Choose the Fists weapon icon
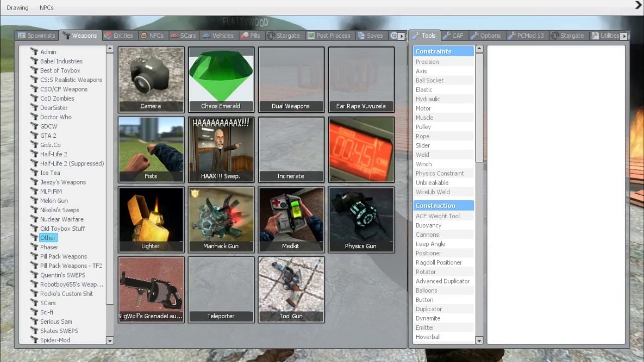 point(151,149)
